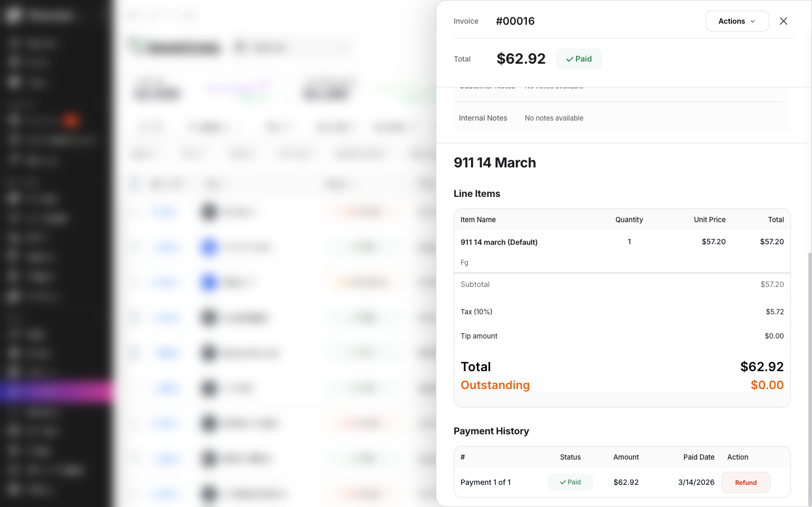
Task: Click the Outstanding amount $0.00
Action: click(x=767, y=385)
